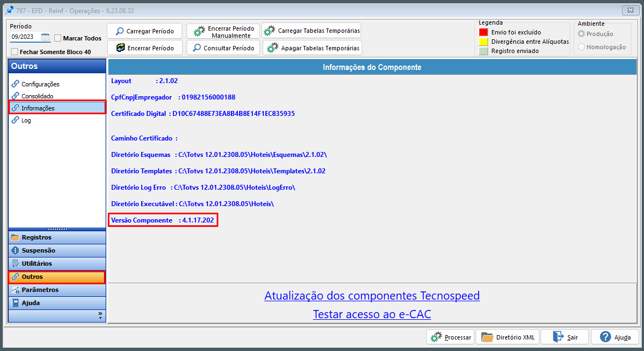Viewport: 644px width, 351px height.
Task: Select the Informações item in Outros
Action: (x=57, y=108)
